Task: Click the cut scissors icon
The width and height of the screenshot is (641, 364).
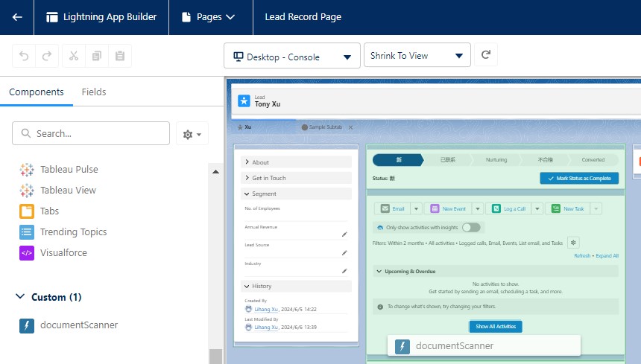Action: 74,56
